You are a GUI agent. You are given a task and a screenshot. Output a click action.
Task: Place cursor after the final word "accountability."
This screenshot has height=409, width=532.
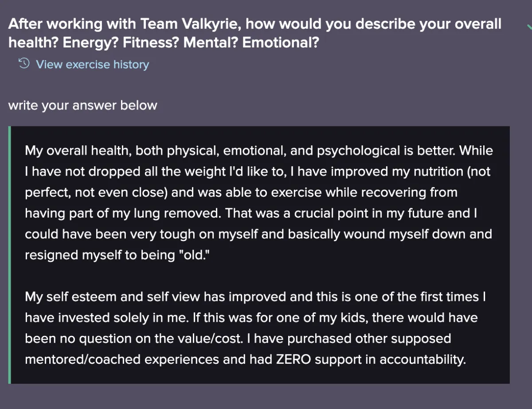click(x=466, y=359)
